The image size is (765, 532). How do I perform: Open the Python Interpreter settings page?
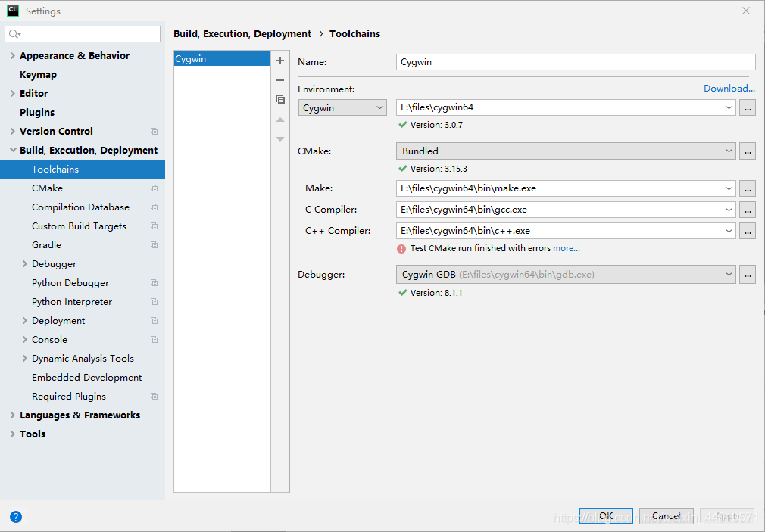click(x=72, y=302)
